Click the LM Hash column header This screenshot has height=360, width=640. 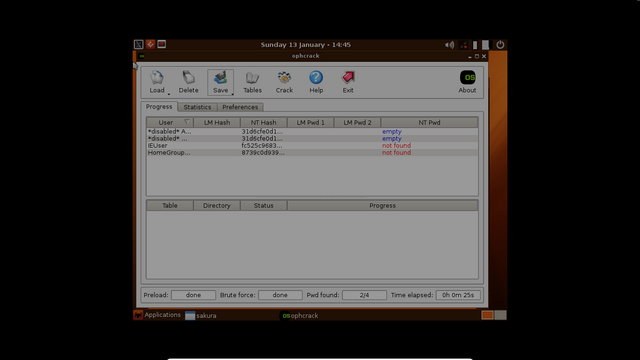[x=217, y=122]
